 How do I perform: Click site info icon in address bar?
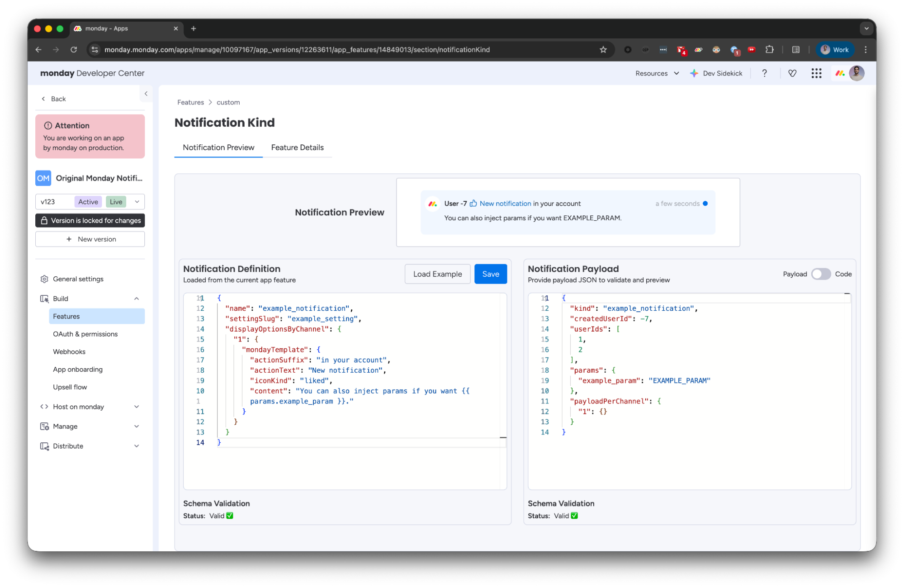tap(95, 50)
